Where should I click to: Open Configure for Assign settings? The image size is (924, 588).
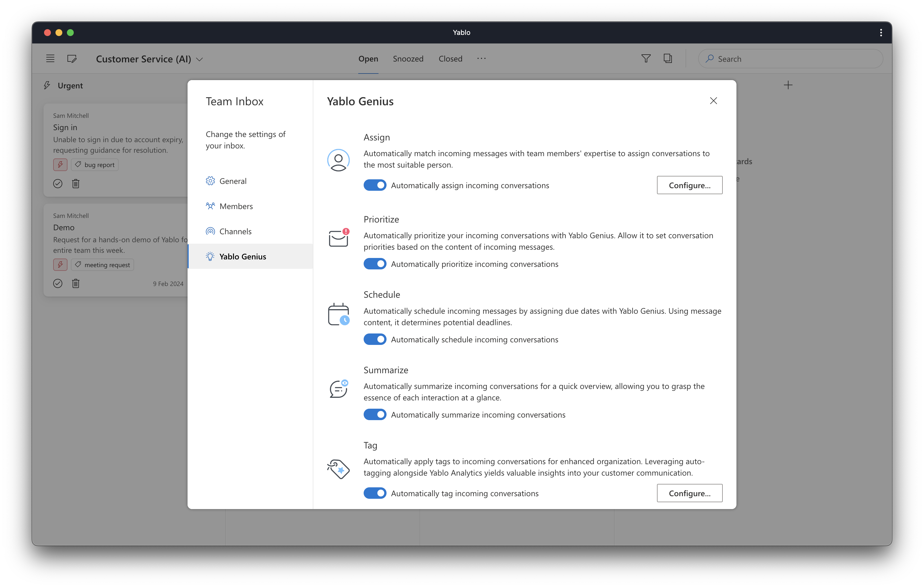click(x=690, y=185)
